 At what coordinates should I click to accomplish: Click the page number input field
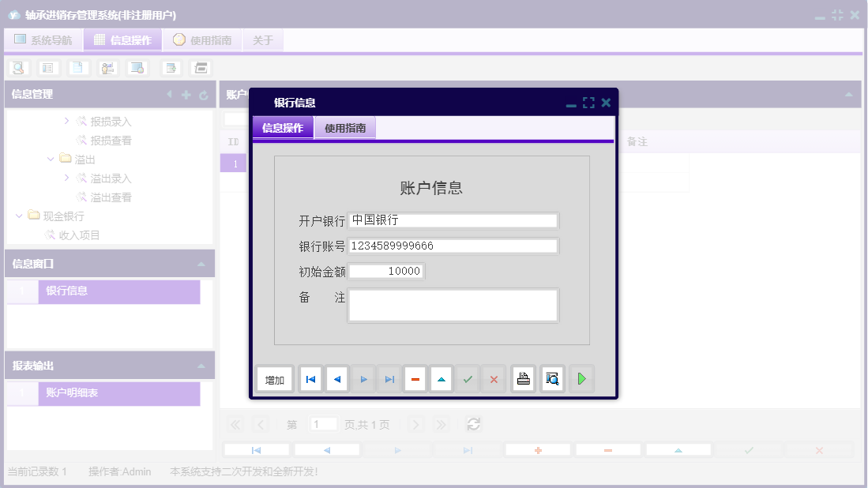tap(324, 424)
